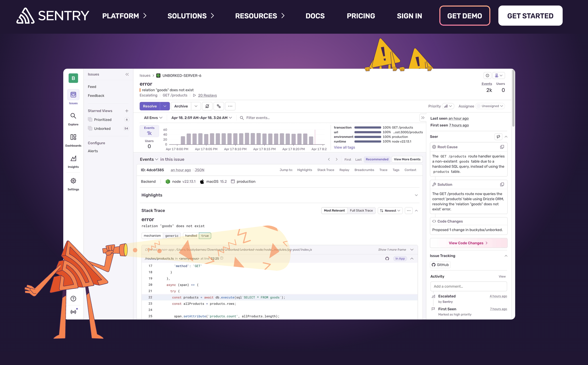
Task: Open the Priority dropdown
Action: click(x=448, y=106)
